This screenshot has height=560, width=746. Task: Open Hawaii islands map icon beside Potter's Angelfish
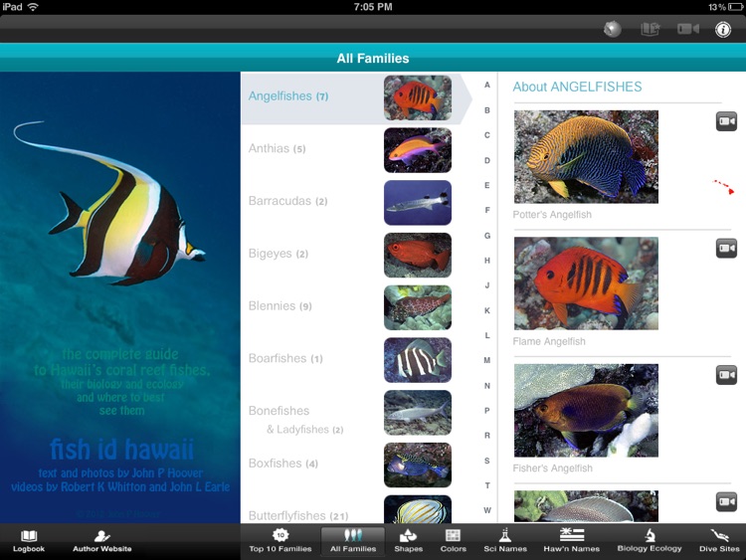(x=724, y=187)
